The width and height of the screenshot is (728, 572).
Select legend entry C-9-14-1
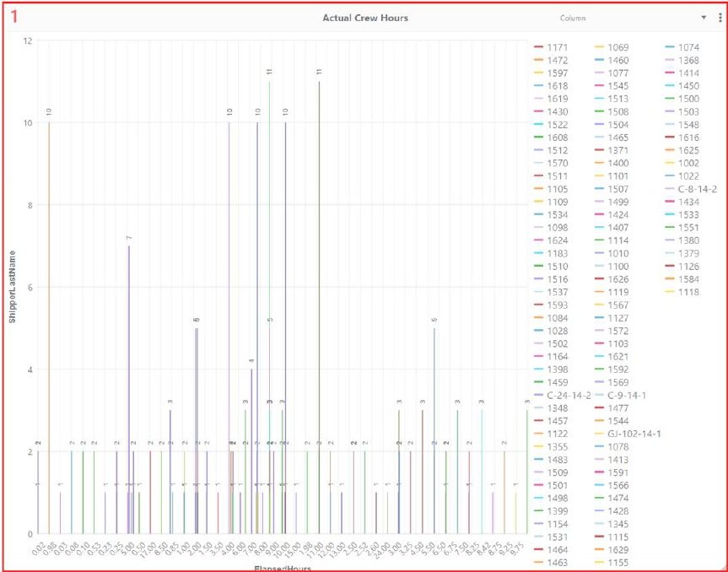click(x=626, y=397)
